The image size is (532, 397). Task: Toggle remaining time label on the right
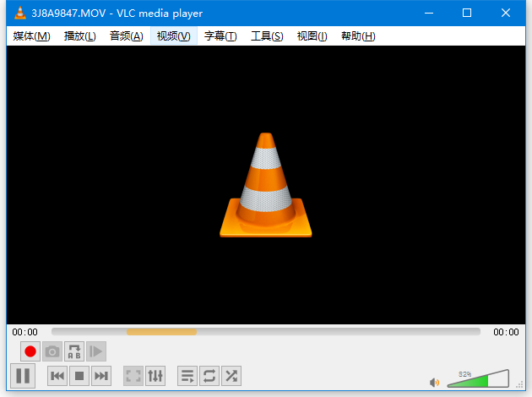pyautogui.click(x=506, y=332)
